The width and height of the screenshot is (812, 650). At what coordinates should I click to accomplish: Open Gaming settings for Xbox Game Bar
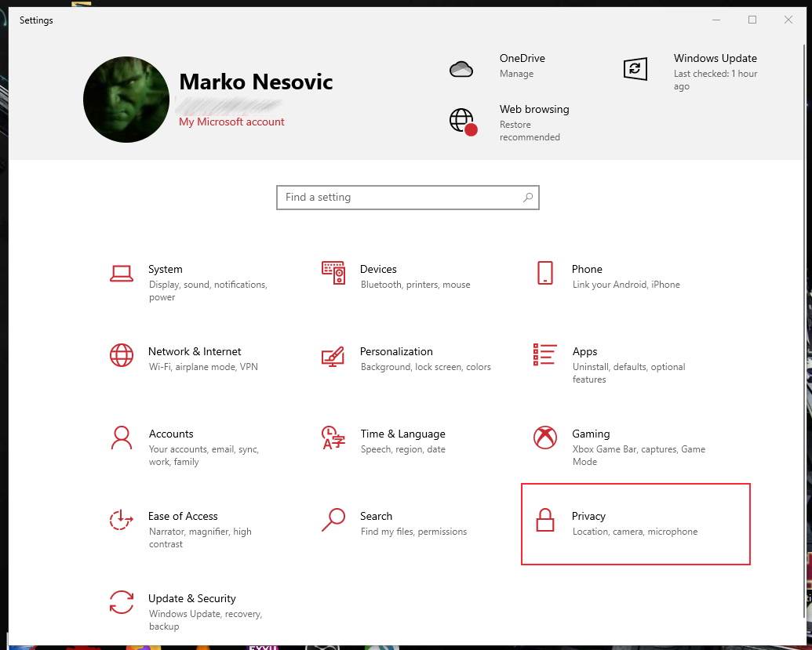pos(591,434)
